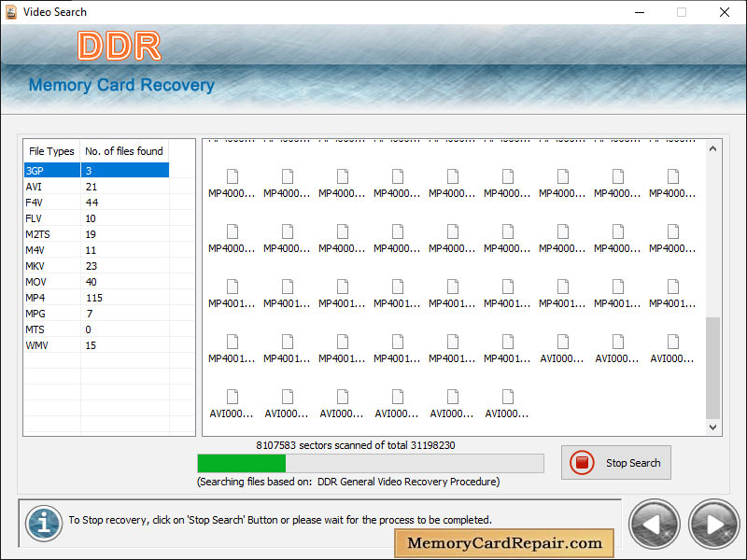Select the MTS file type row
This screenshot has width=747, height=560.
click(x=96, y=329)
